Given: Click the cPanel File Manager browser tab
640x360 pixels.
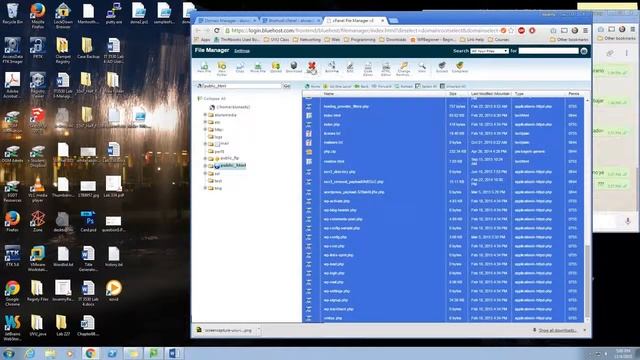Looking at the screenshot, I should (354, 20).
